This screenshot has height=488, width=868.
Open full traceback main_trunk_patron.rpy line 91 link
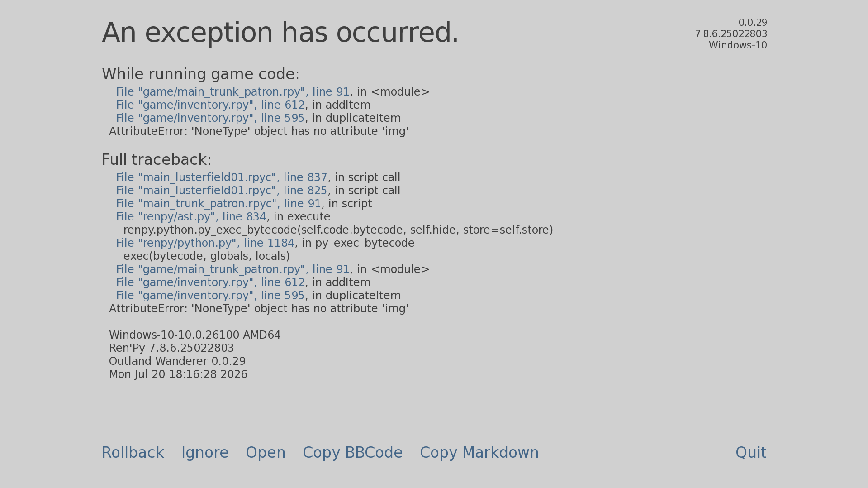coord(232,269)
